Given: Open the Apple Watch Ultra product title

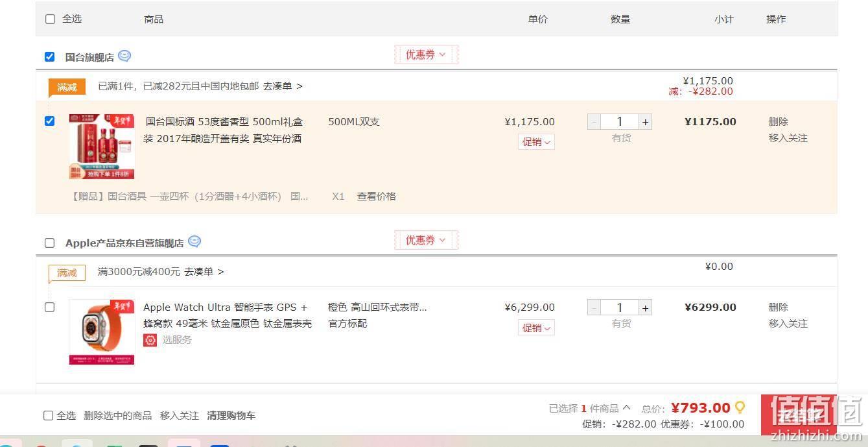Looking at the screenshot, I should click(228, 315).
